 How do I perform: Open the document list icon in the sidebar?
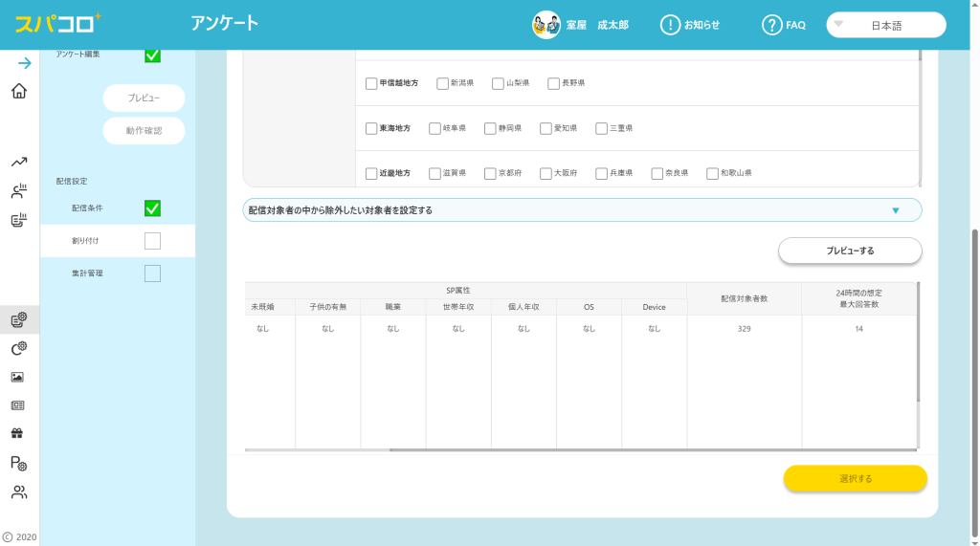pos(19,220)
